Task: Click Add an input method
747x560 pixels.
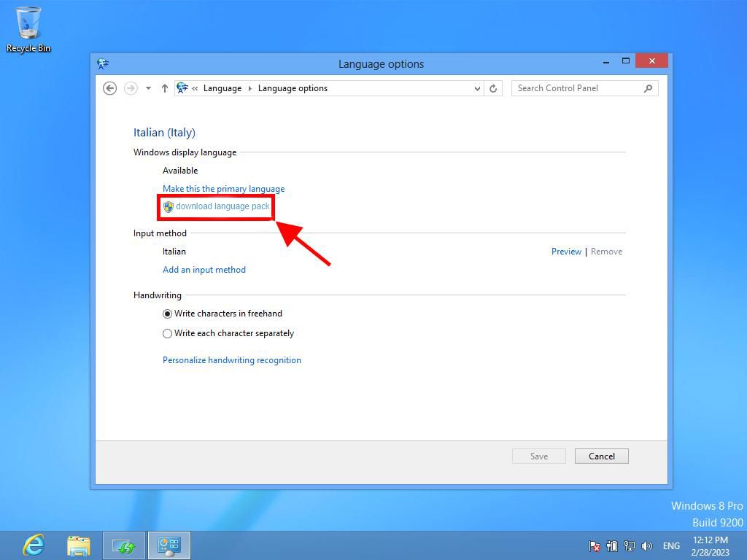Action: [x=204, y=270]
